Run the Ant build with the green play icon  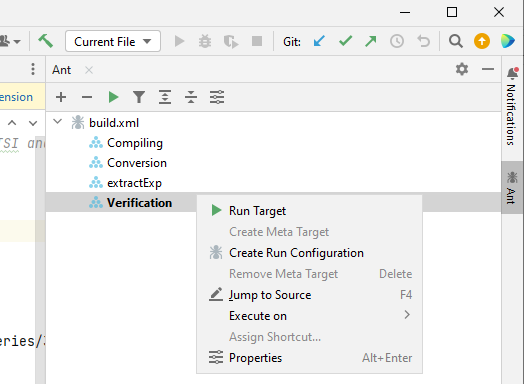[x=113, y=97]
